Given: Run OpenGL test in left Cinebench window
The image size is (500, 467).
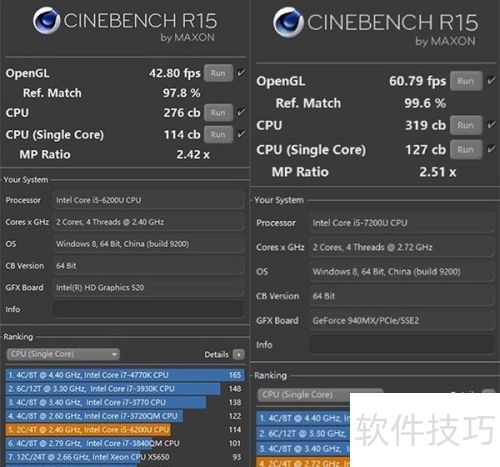Looking at the screenshot, I should [x=218, y=73].
